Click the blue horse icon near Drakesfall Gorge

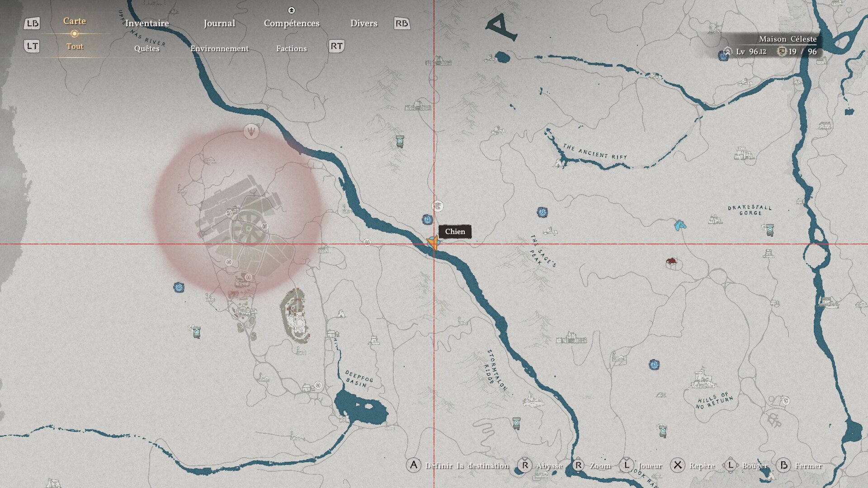pyautogui.click(x=679, y=225)
